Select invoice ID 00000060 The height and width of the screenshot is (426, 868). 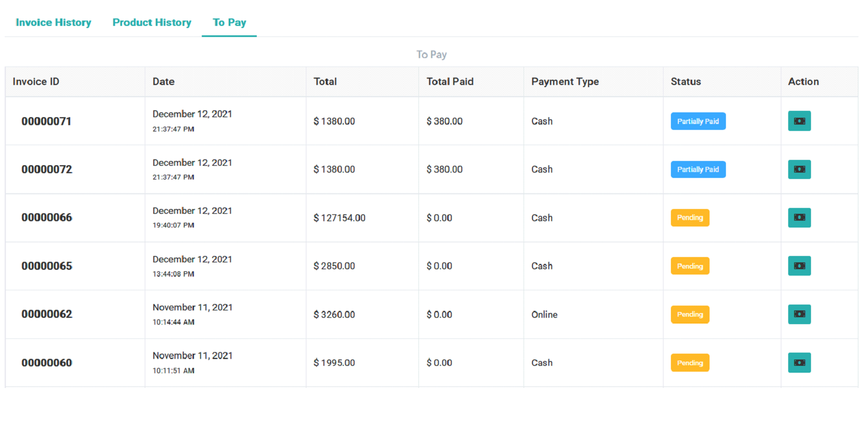pyautogui.click(x=46, y=363)
